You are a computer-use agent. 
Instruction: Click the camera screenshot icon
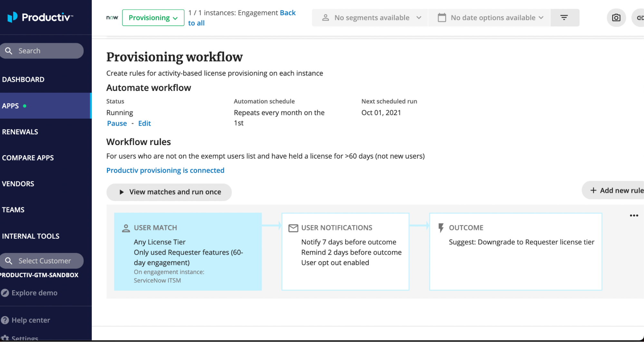tap(616, 18)
